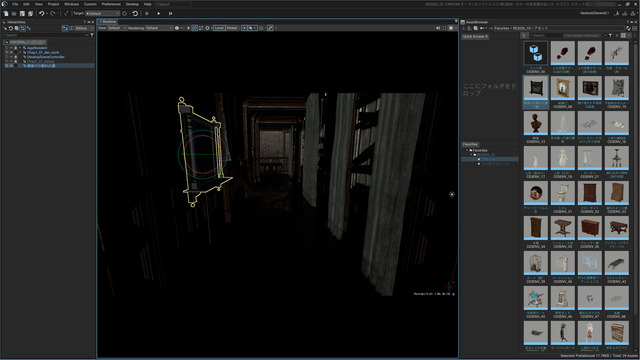Click the Save All toolbar icon
This screenshot has height=360, width=640.
tap(30, 13)
